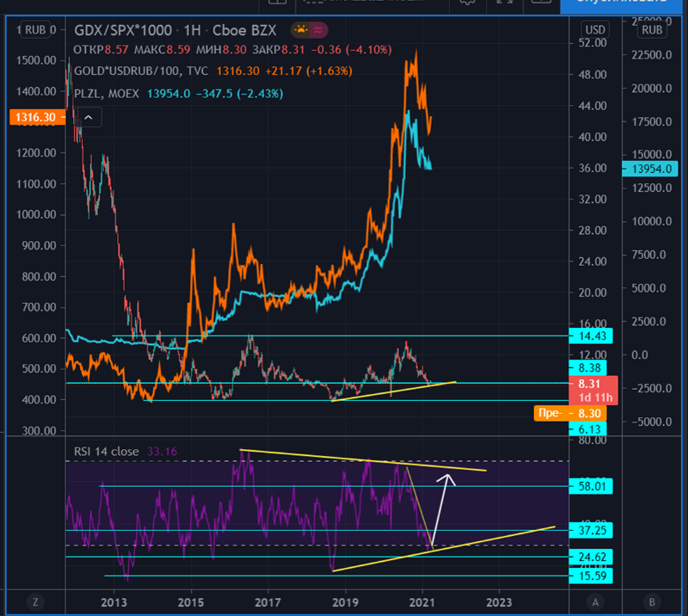Click the orange 1316.30 price label

point(31,117)
